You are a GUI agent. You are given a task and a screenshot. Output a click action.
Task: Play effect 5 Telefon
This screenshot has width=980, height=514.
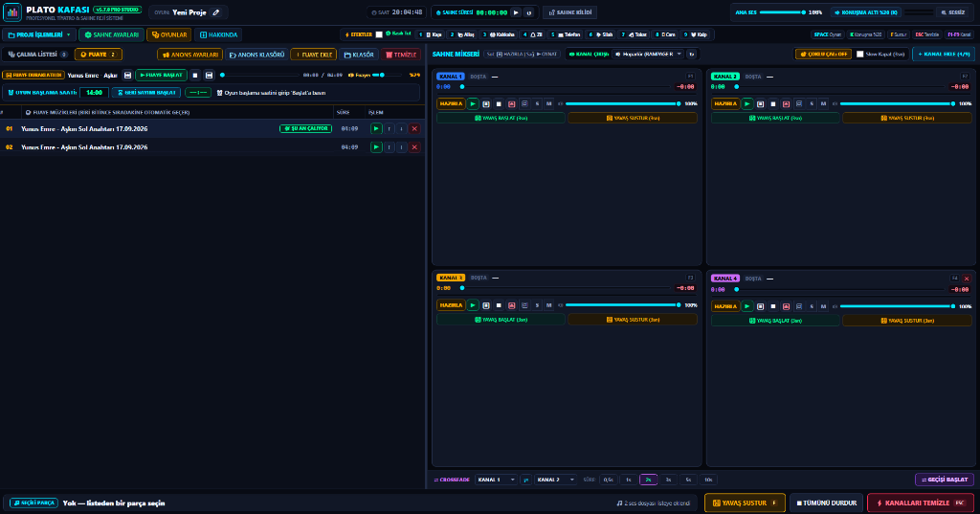pos(566,35)
